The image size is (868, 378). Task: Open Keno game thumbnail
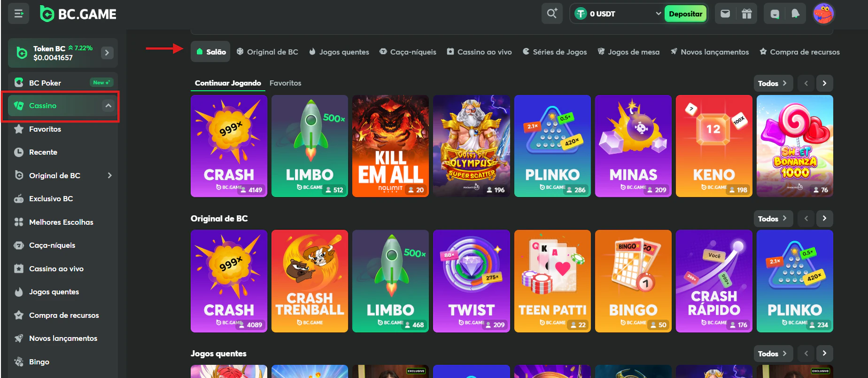[x=714, y=146]
